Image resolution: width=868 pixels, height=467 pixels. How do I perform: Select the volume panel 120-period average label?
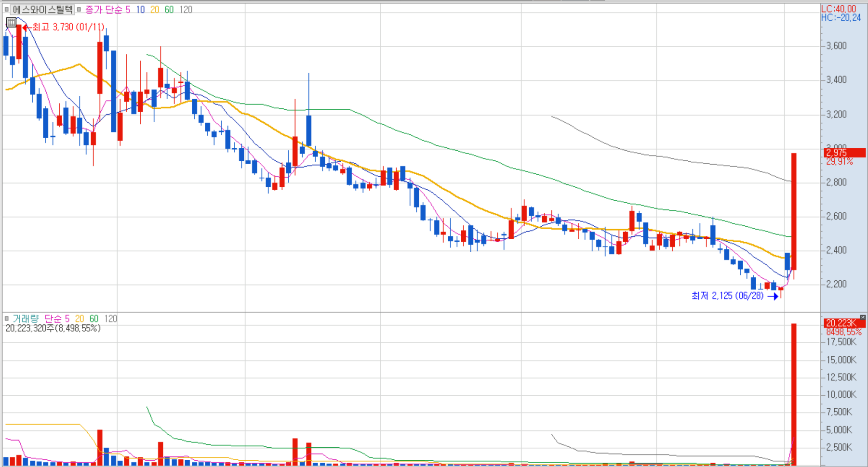111,319
